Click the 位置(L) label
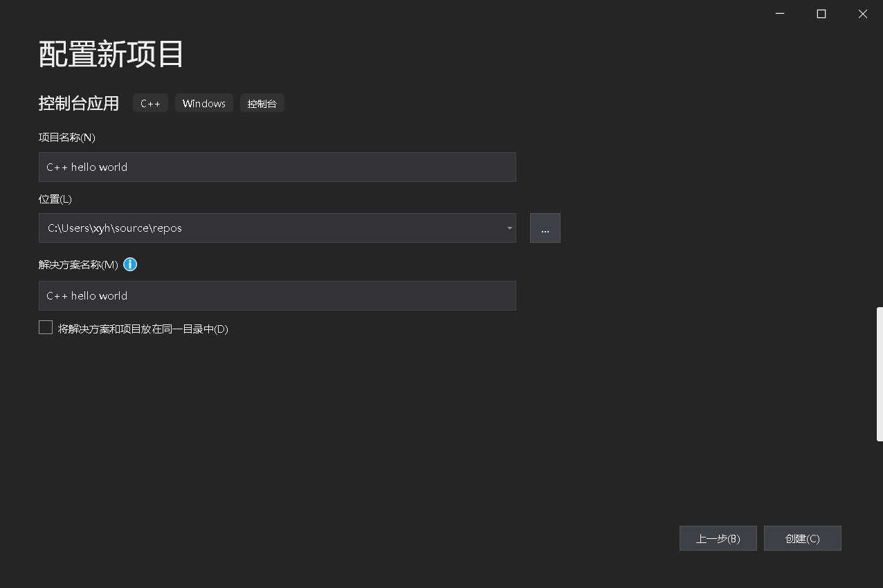The image size is (883, 588). tap(55, 199)
